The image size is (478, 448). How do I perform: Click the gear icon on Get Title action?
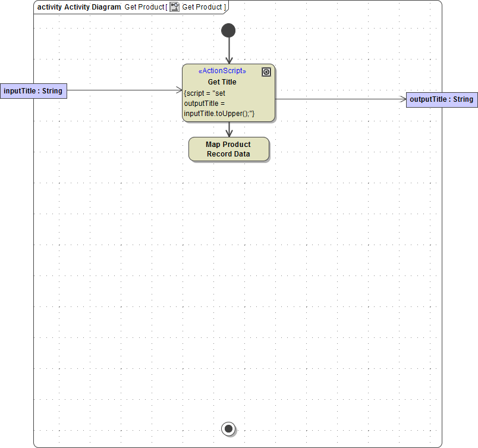(x=266, y=72)
